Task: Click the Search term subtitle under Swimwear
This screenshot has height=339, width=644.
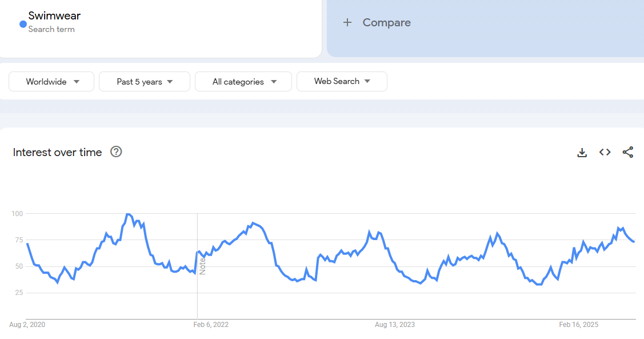Action: (x=51, y=29)
